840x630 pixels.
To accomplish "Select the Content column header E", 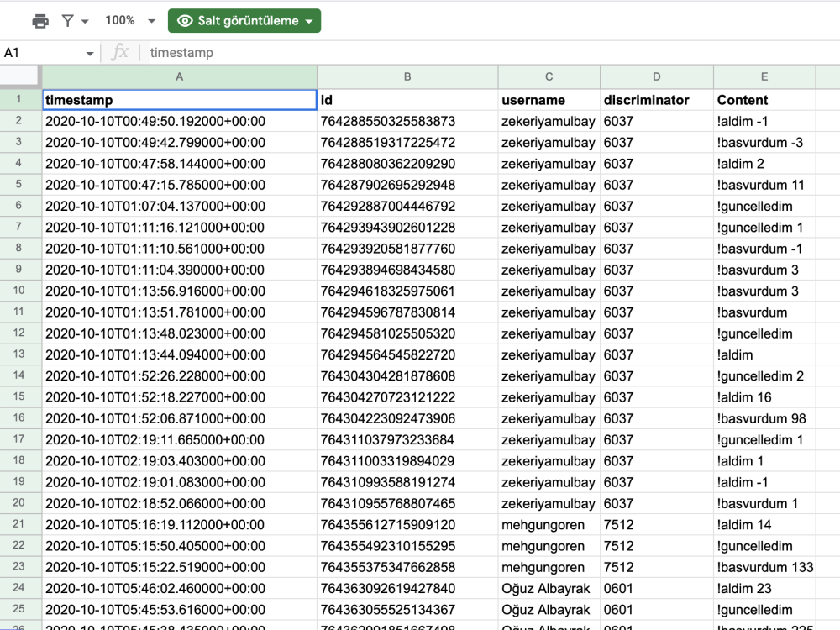I will [764, 76].
